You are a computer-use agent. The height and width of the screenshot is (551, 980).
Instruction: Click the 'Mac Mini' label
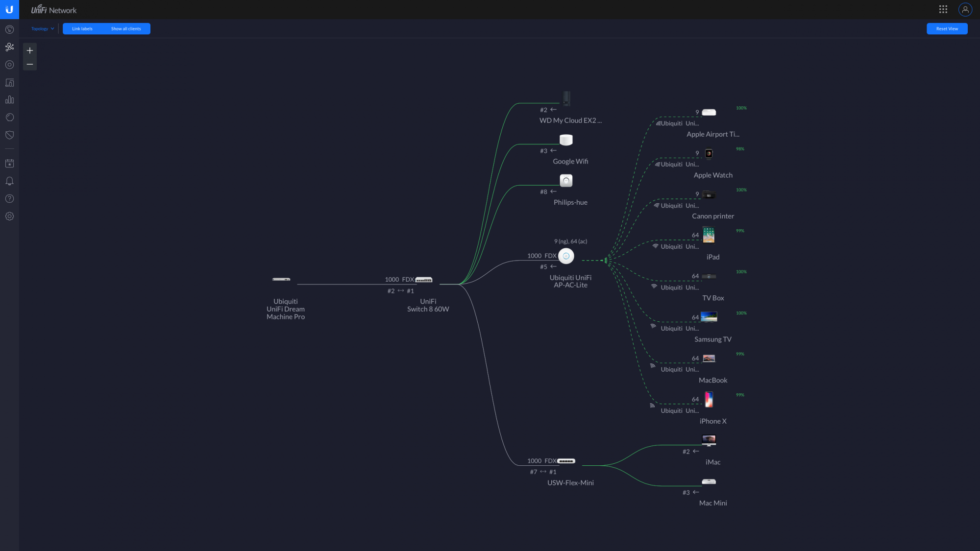pos(713,503)
